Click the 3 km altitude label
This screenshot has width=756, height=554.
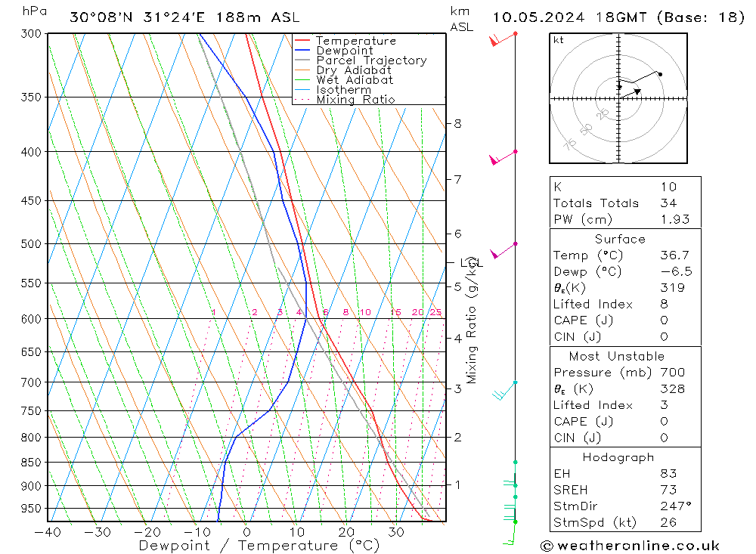[x=457, y=388]
